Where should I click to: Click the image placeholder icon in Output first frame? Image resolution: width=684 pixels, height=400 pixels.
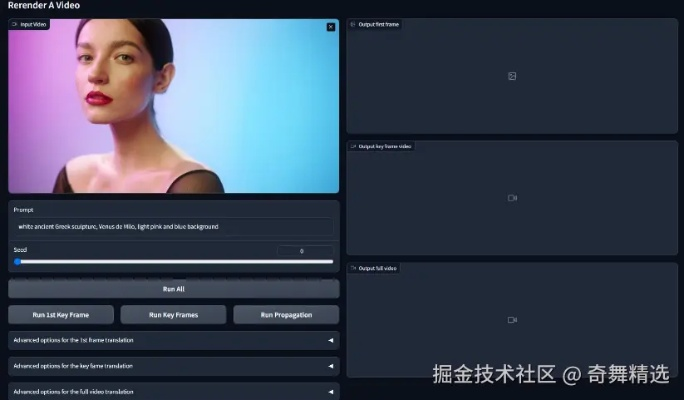(x=511, y=76)
